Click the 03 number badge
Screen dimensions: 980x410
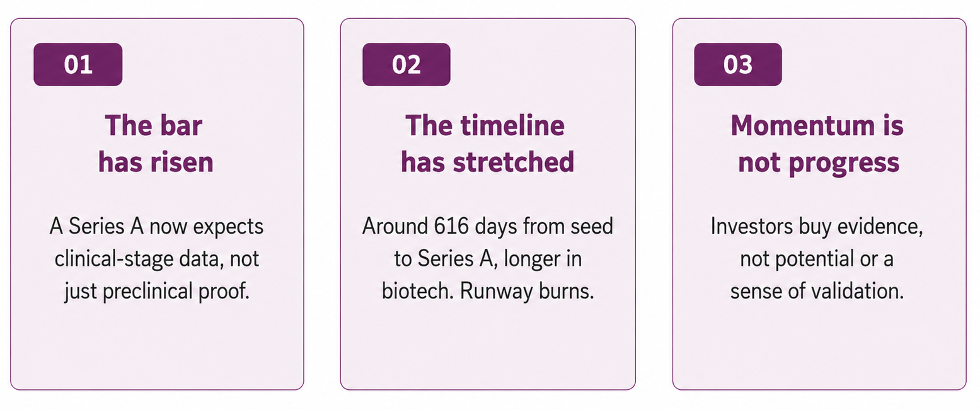pyautogui.click(x=737, y=64)
